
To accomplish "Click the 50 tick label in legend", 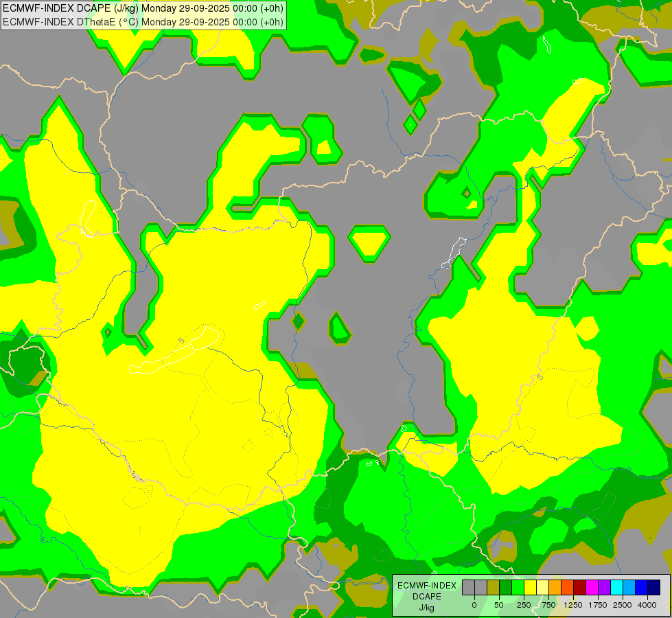I will point(499,605).
